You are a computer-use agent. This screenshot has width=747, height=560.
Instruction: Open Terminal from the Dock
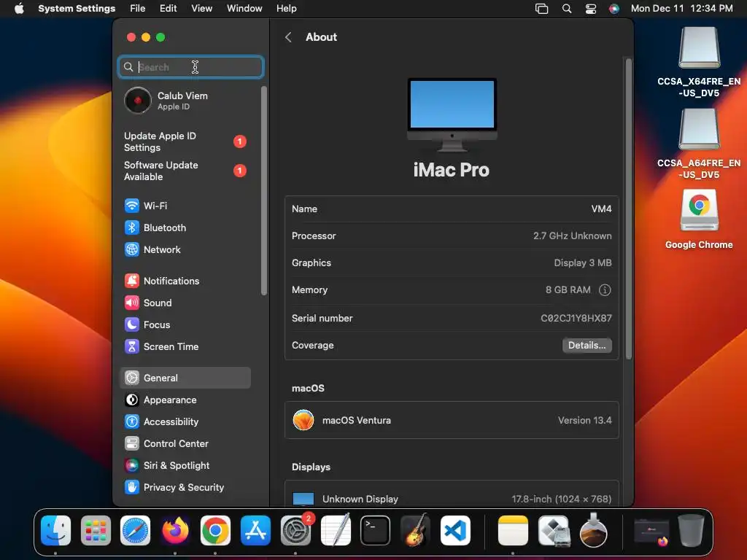coord(376,531)
